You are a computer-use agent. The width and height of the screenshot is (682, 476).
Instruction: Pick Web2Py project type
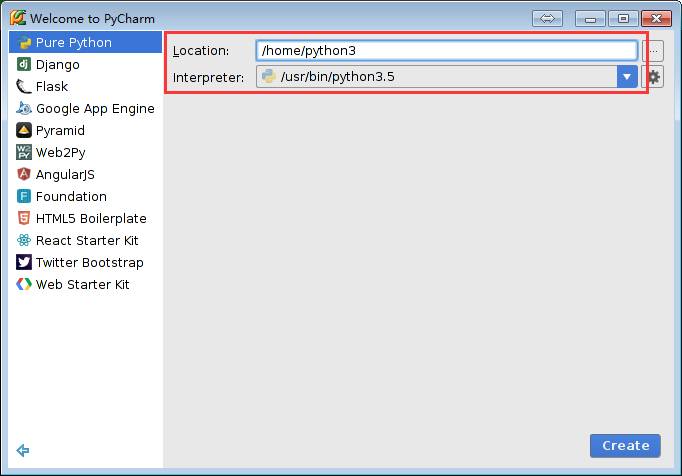(85, 152)
